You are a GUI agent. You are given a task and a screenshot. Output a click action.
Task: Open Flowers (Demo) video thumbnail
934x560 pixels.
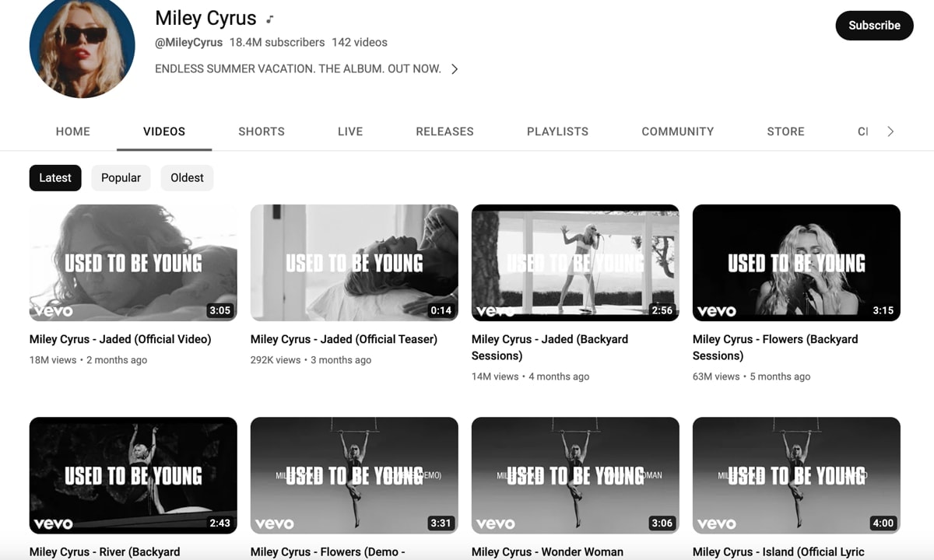tap(354, 475)
